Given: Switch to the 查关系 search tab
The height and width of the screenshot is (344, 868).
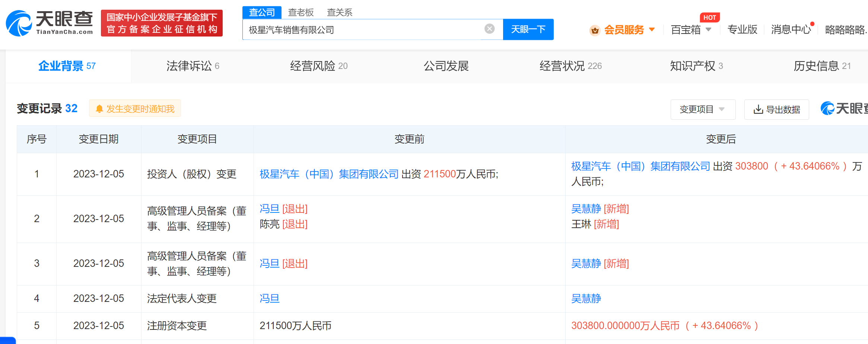Looking at the screenshot, I should tap(340, 12).
